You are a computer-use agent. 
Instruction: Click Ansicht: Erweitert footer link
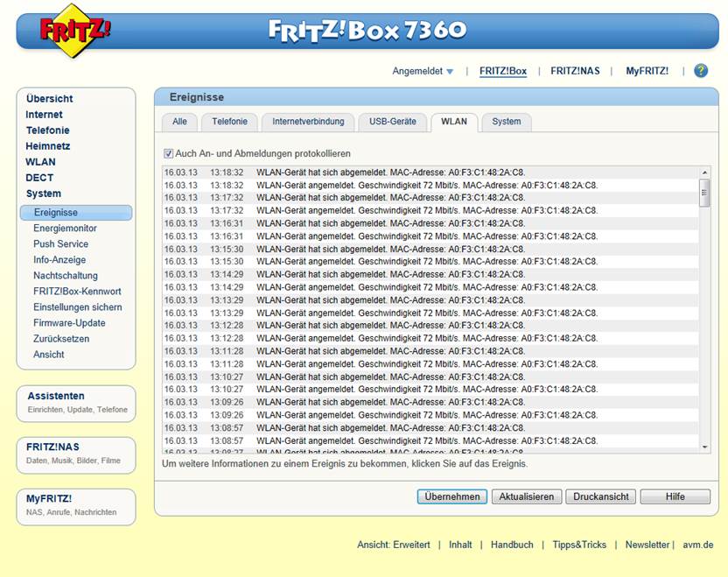tap(393, 545)
